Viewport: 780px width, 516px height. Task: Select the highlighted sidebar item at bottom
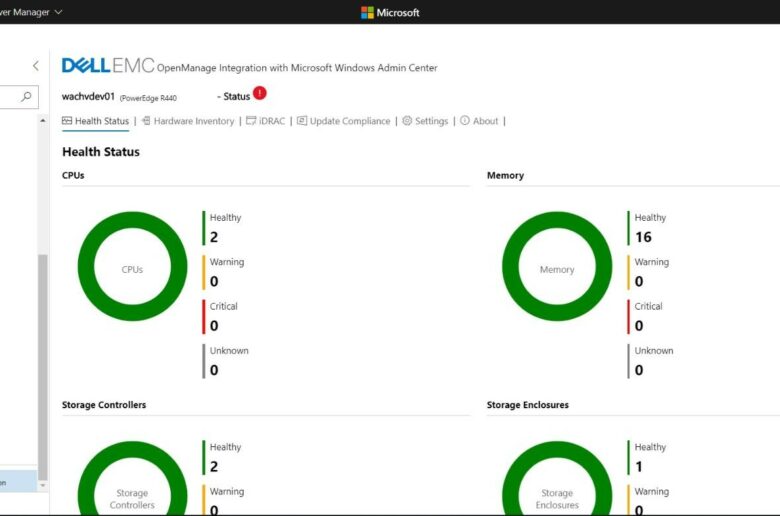(x=18, y=482)
